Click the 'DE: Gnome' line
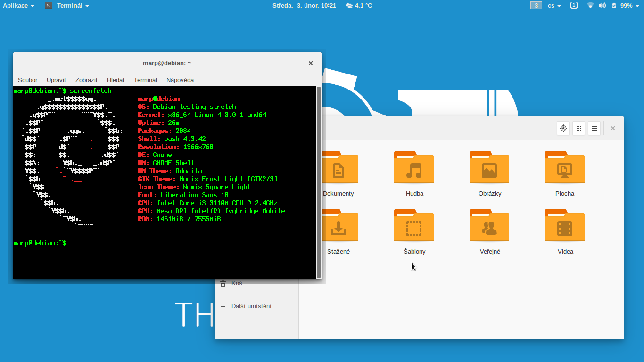The width and height of the screenshot is (644, 362). (x=155, y=155)
